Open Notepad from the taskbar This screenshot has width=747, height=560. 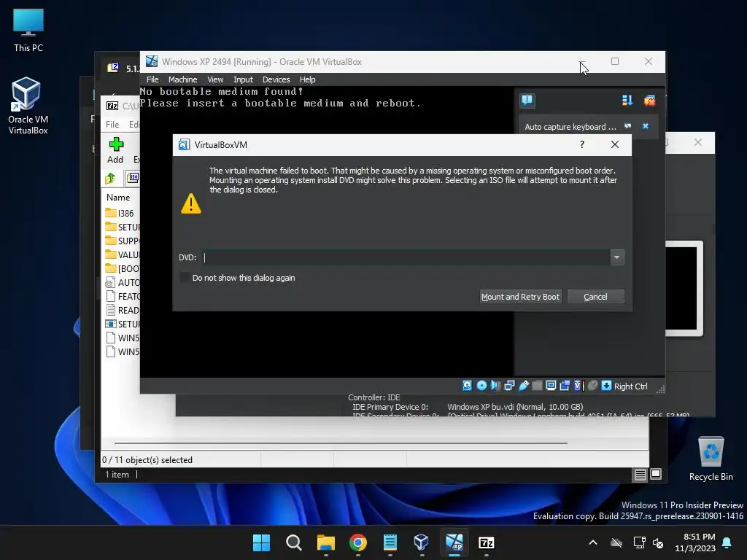coord(390,542)
